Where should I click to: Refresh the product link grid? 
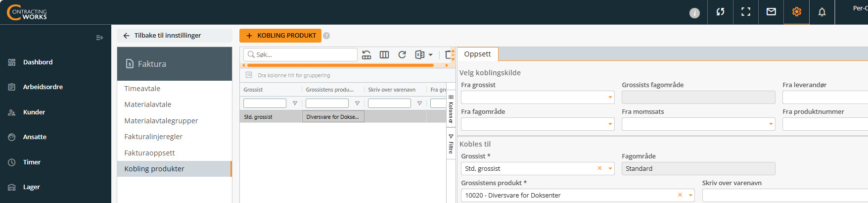[402, 55]
